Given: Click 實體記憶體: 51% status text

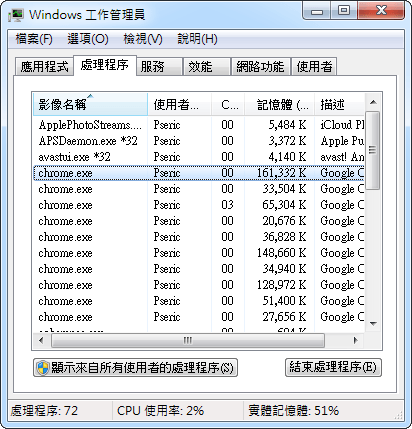Looking at the screenshot, I should (x=293, y=411).
